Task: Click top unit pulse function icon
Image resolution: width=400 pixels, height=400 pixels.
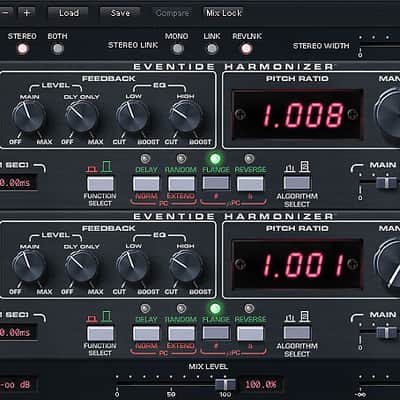Action: point(91,169)
